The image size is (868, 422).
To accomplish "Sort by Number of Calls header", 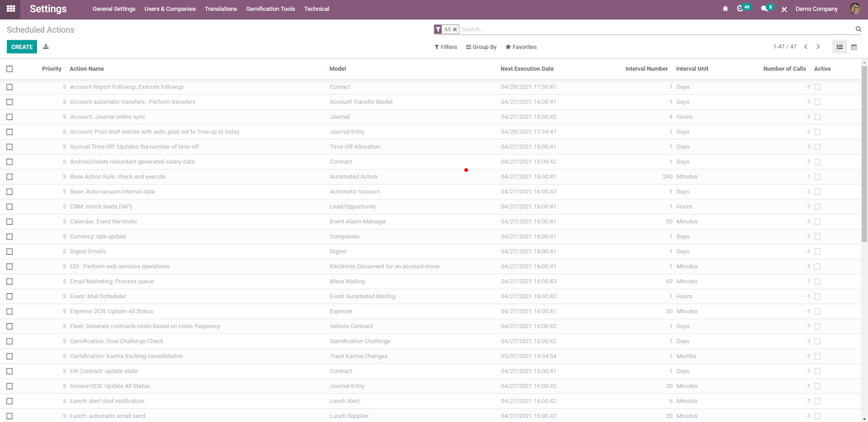I will pyautogui.click(x=784, y=69).
